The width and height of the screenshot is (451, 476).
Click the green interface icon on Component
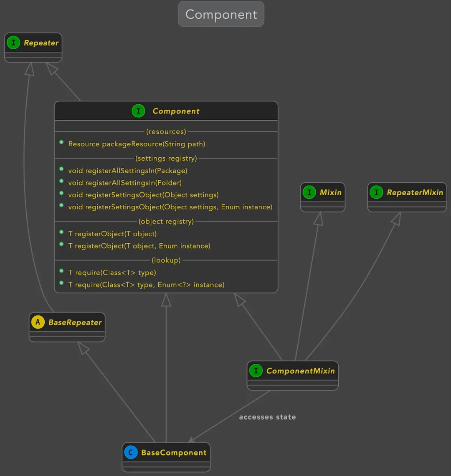pos(138,111)
